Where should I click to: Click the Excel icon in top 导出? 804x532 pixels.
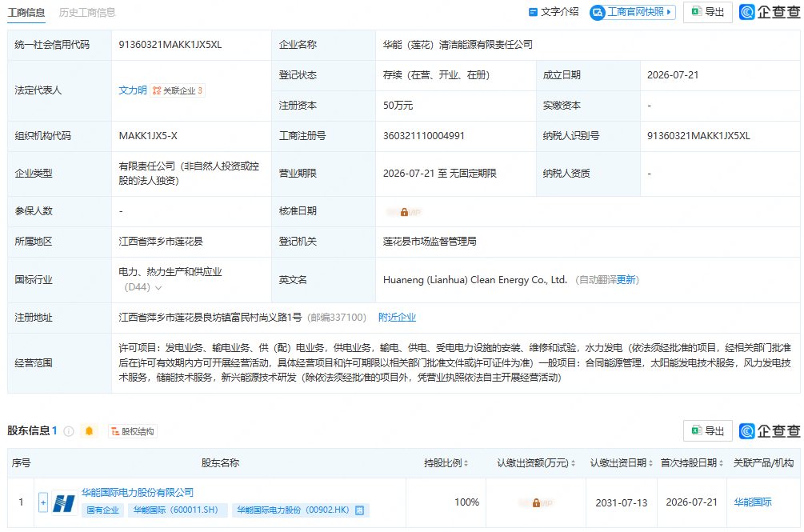[696, 11]
